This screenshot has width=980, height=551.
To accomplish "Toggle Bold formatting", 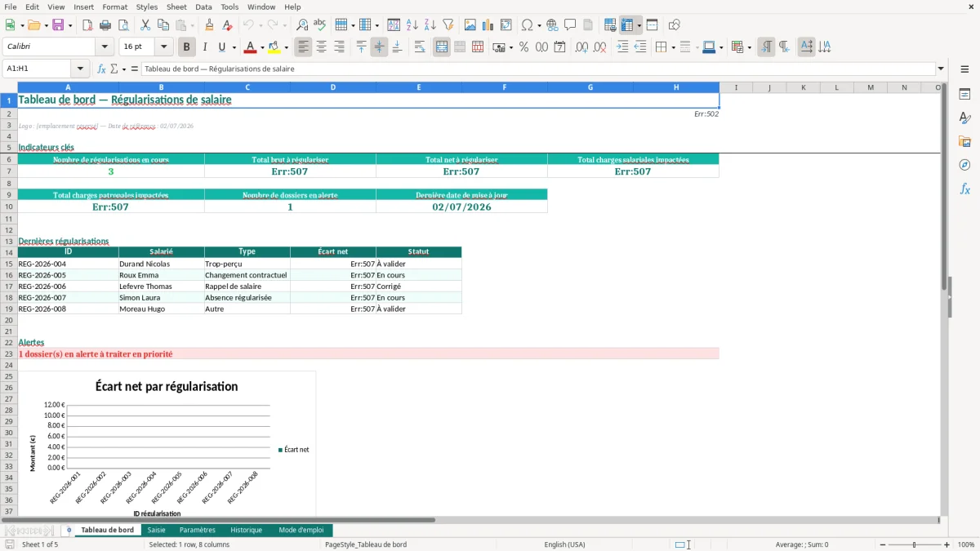I will [x=186, y=47].
